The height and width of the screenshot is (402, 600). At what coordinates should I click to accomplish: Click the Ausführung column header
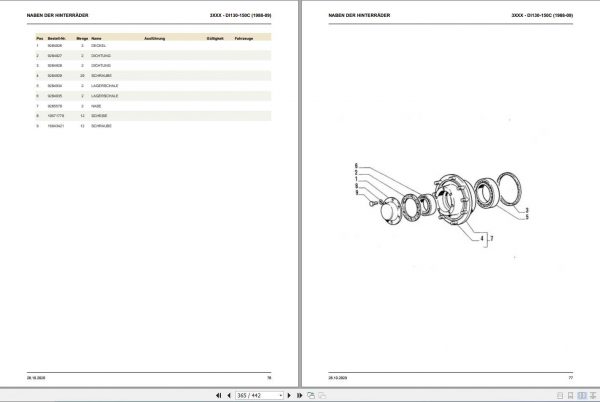(155, 38)
